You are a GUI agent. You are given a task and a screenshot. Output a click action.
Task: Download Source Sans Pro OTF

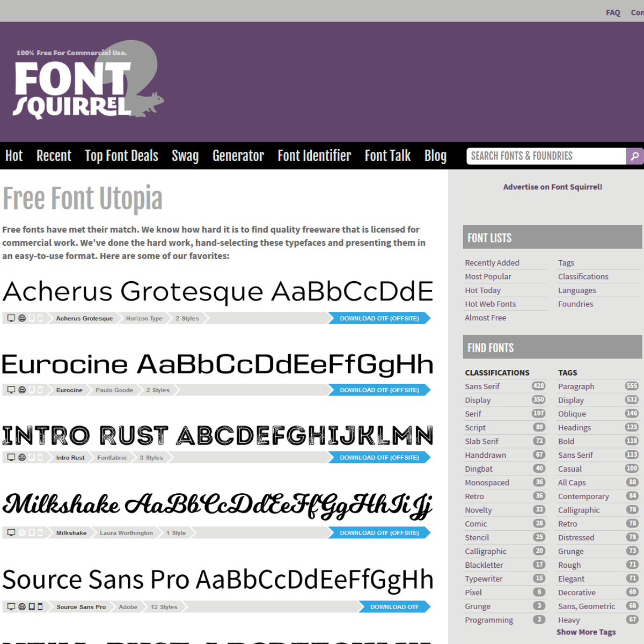pyautogui.click(x=394, y=607)
